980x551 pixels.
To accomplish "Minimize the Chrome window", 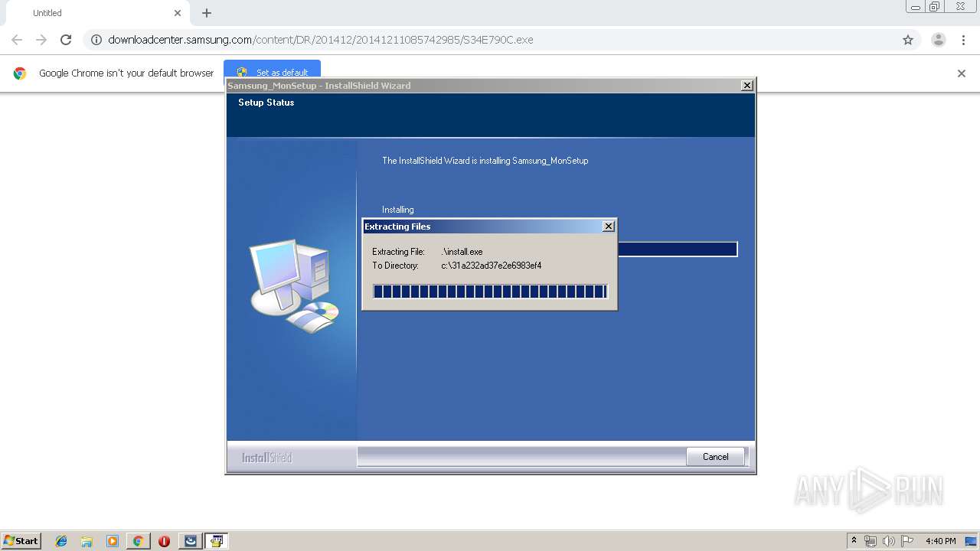I will coord(915,7).
